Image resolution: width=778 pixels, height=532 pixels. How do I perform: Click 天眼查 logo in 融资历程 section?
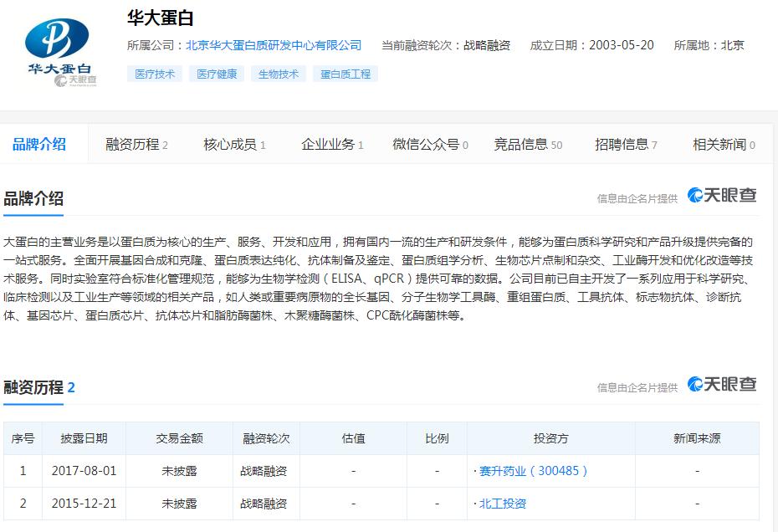[x=722, y=384]
